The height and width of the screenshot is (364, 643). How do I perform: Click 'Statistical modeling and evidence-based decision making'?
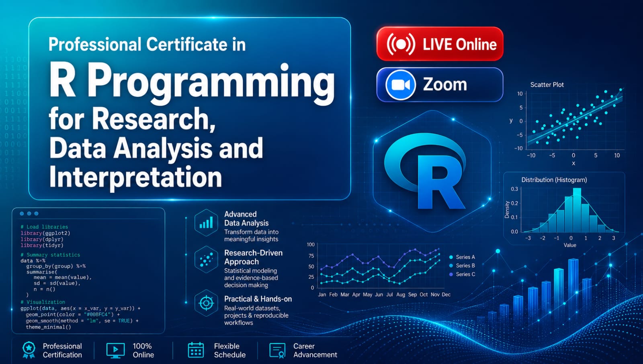coord(251,278)
